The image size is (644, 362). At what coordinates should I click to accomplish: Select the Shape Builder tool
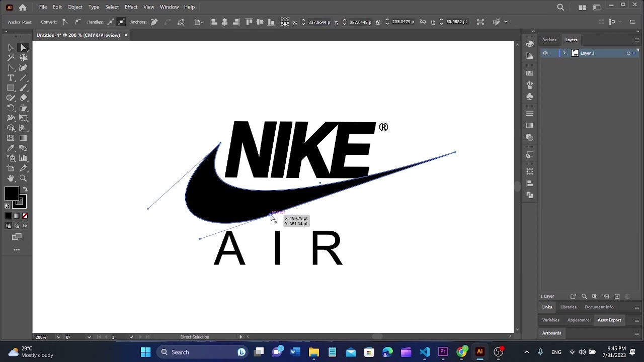click(x=11, y=128)
